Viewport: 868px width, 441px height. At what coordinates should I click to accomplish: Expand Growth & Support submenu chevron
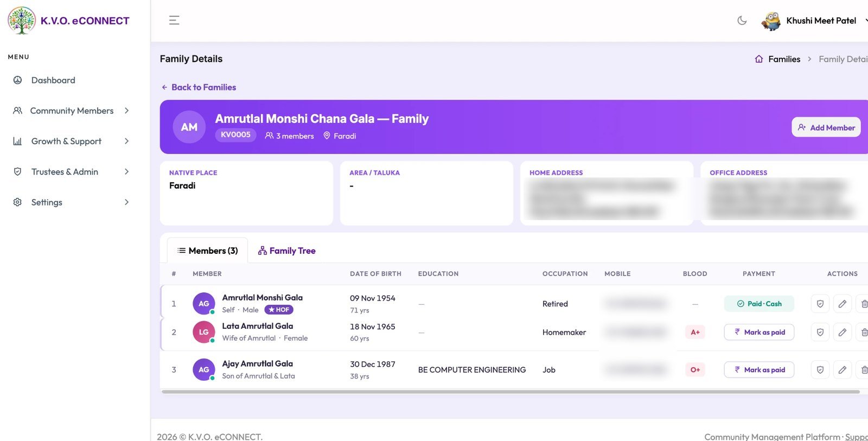point(126,141)
